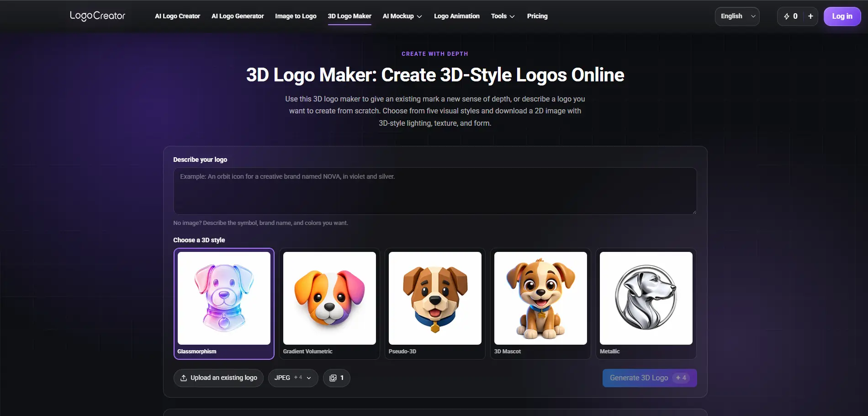Choose the Gradient Volumetric style

point(329,304)
